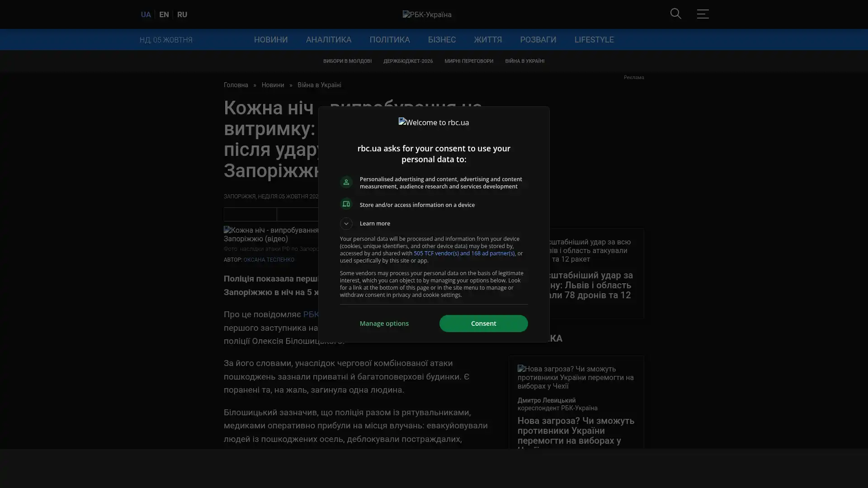Viewport: 868px width, 488px height.
Task: Switch site language to RU
Action: 182,14
